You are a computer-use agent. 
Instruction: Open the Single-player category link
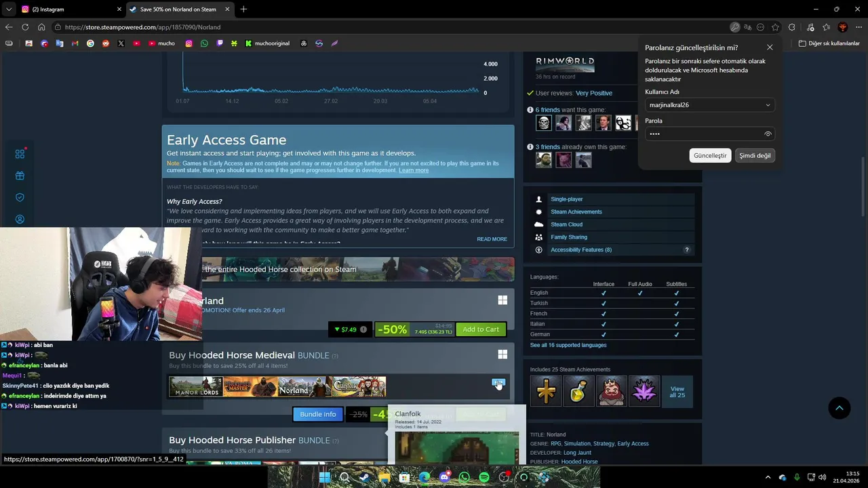(567, 199)
